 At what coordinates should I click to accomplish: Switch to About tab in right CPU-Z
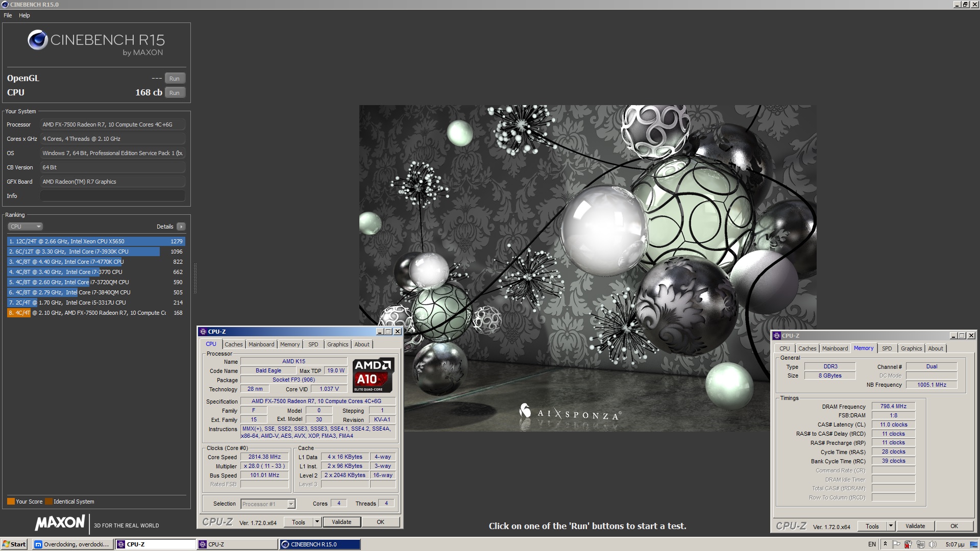[x=936, y=348]
